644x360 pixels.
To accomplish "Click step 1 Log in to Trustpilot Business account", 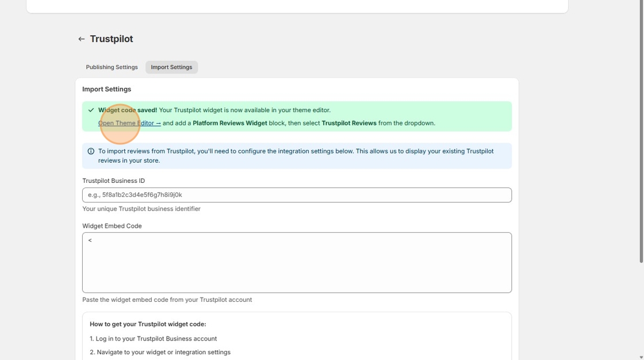I will tap(153, 339).
